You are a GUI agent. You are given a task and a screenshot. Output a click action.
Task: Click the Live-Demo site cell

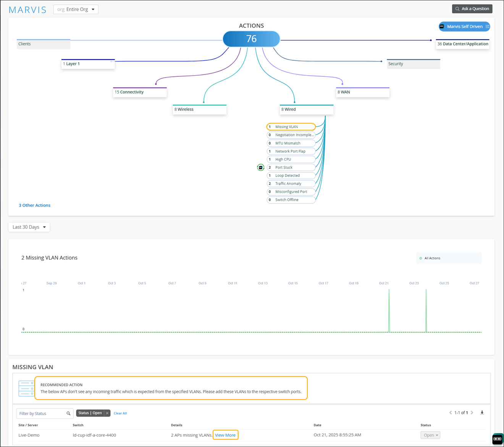29,435
